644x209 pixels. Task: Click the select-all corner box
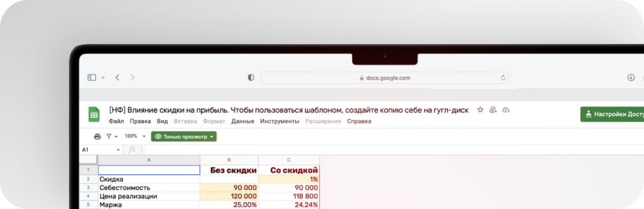(88, 160)
